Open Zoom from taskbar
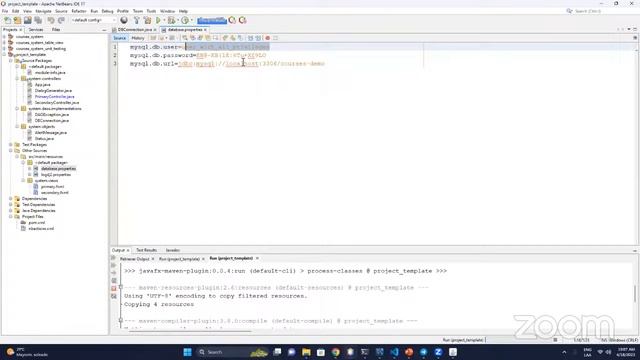640x360 pixels. coord(438,352)
